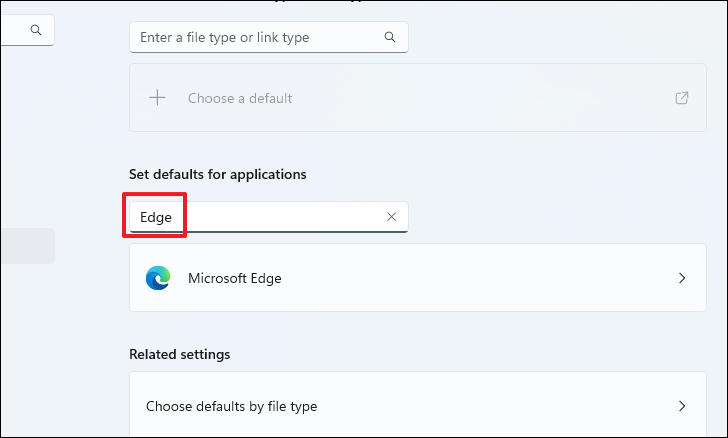Click the magnifier in file type search

pyautogui.click(x=390, y=37)
